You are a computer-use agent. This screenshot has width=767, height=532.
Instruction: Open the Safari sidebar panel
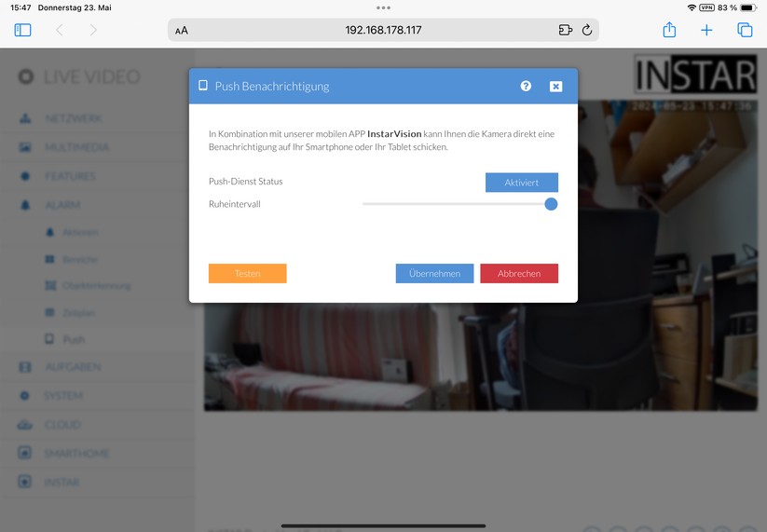tap(22, 31)
